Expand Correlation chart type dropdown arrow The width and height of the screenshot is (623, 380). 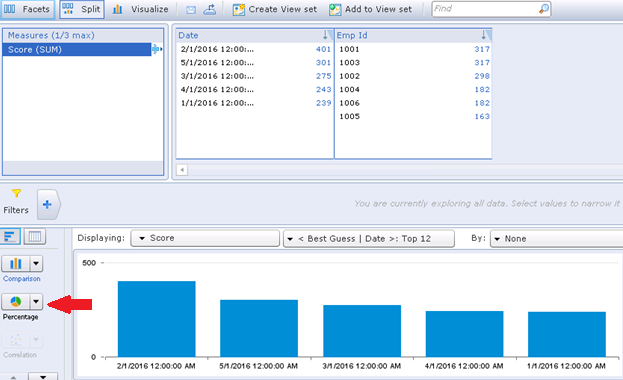pyautogui.click(x=36, y=340)
